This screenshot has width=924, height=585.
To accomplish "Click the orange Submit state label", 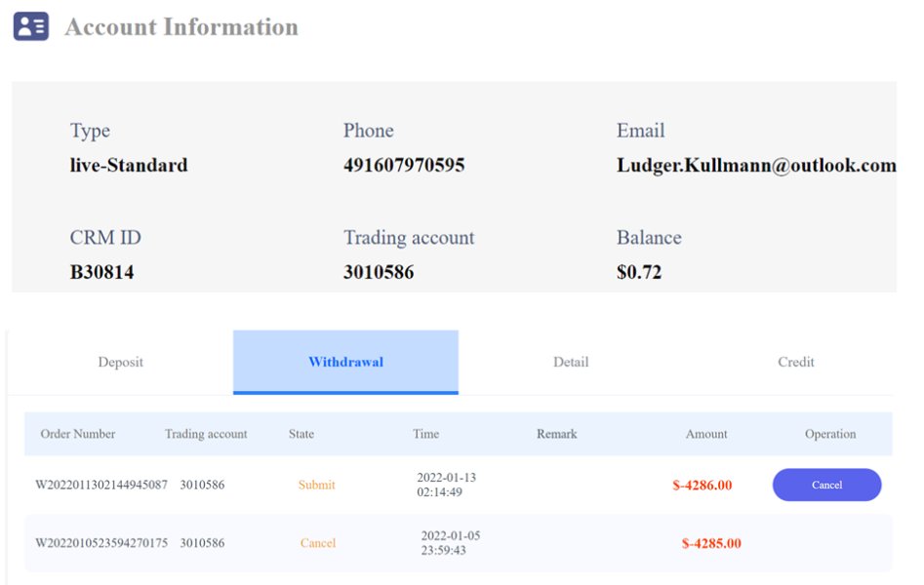I will 316,485.
